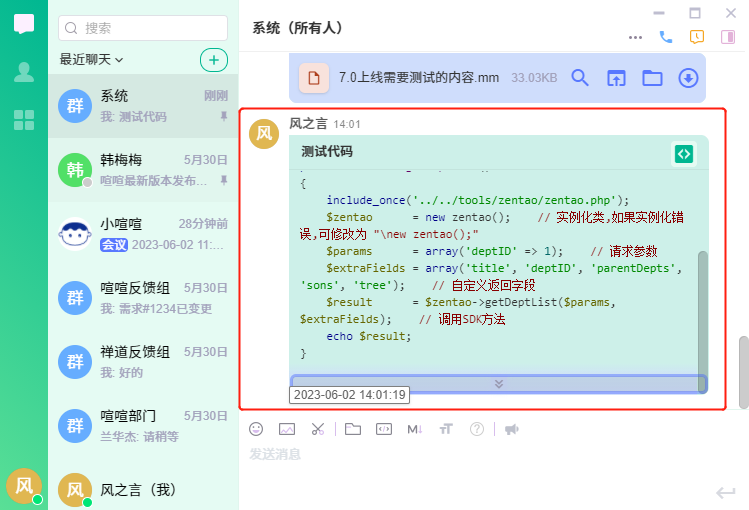Download the 7.0 .mm file attachment
The height and width of the screenshot is (510, 749).
[x=688, y=78]
